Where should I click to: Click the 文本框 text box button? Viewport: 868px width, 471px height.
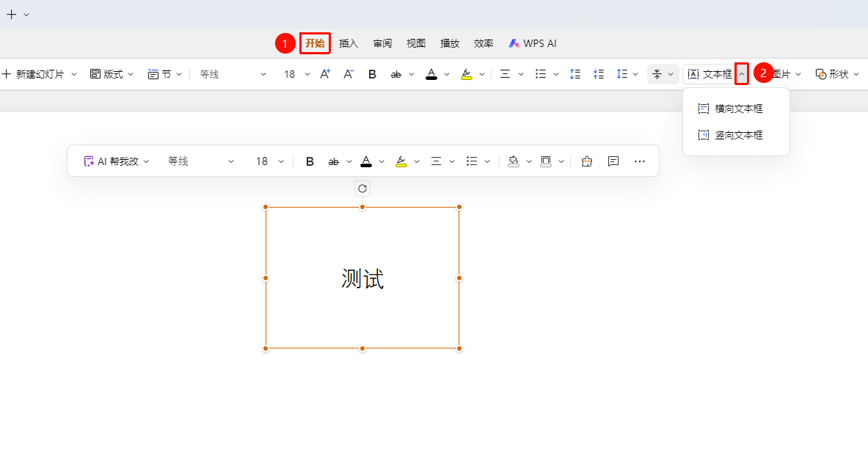tap(710, 74)
